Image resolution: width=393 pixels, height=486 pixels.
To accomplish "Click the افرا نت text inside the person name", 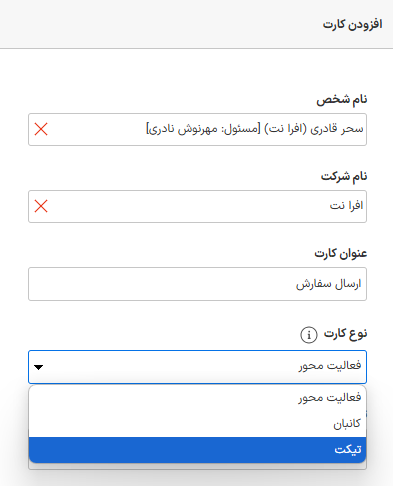I will [285, 129].
